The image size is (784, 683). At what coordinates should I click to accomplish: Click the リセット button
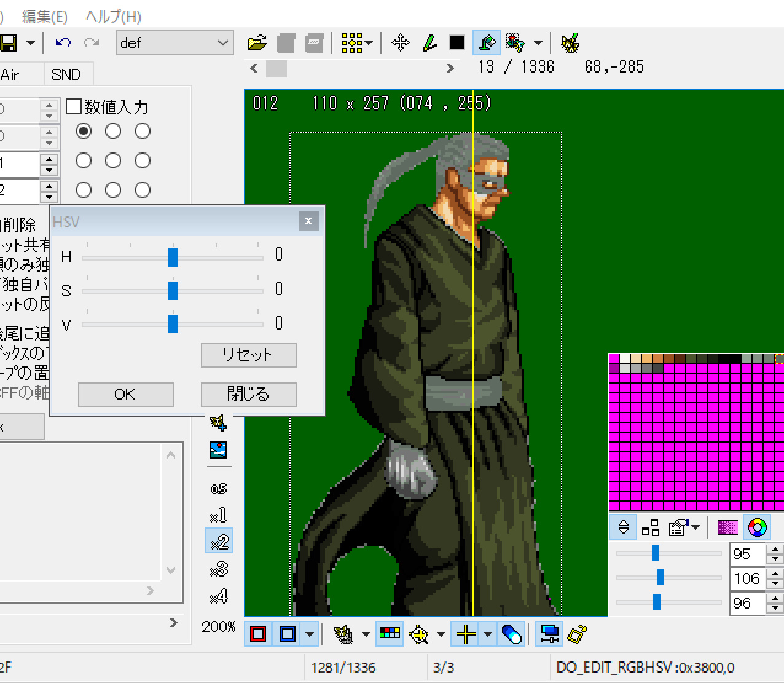click(x=249, y=355)
